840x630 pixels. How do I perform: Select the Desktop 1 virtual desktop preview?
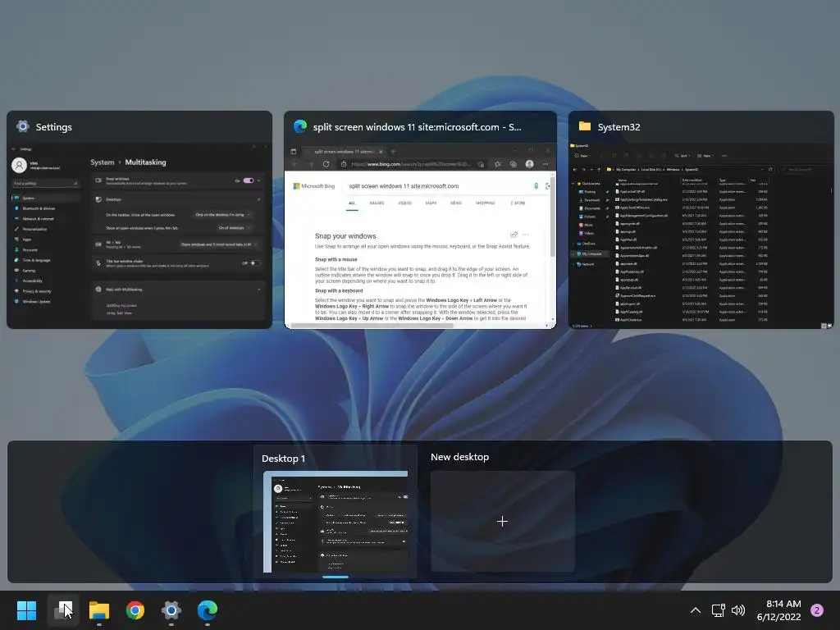coord(336,521)
